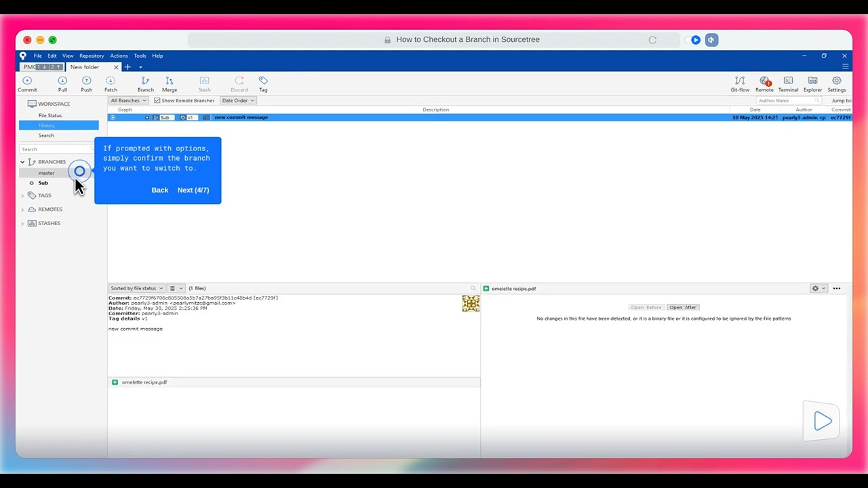The width and height of the screenshot is (868, 488).
Task: Collapse the BRANCHES section
Action: pos(22,162)
